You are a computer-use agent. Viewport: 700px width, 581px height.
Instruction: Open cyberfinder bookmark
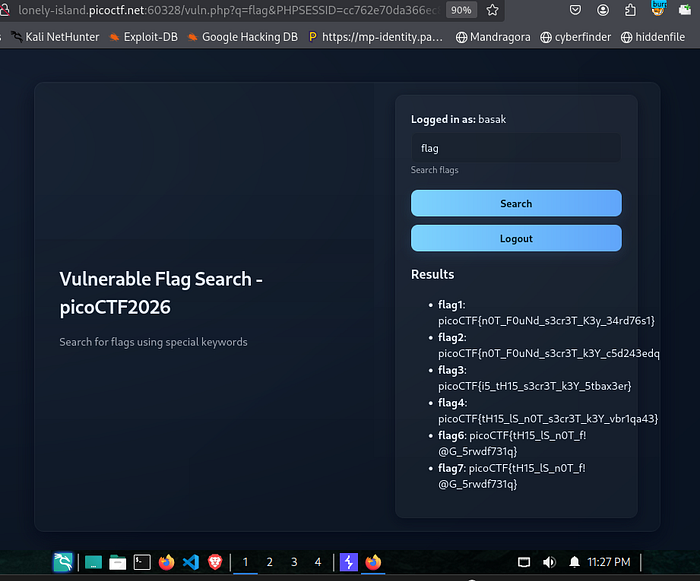(x=575, y=37)
